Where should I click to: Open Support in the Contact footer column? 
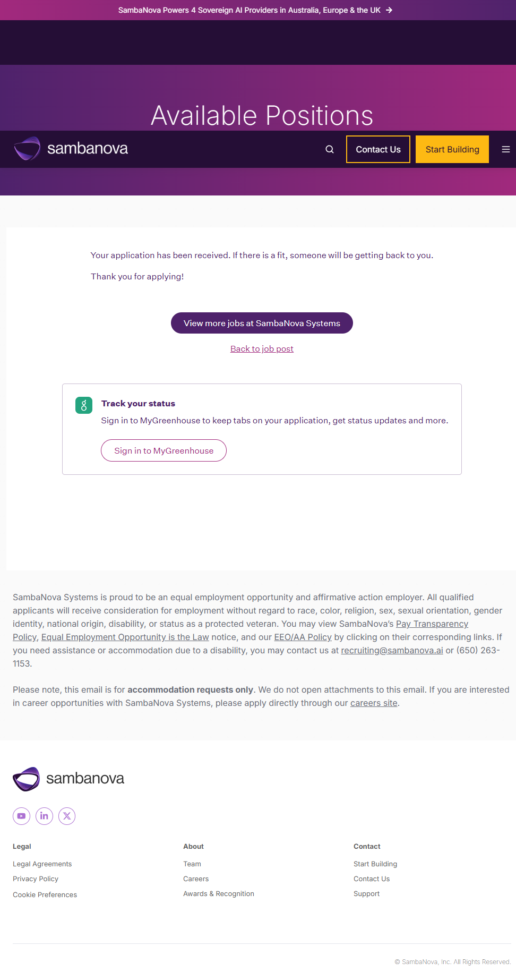click(366, 893)
